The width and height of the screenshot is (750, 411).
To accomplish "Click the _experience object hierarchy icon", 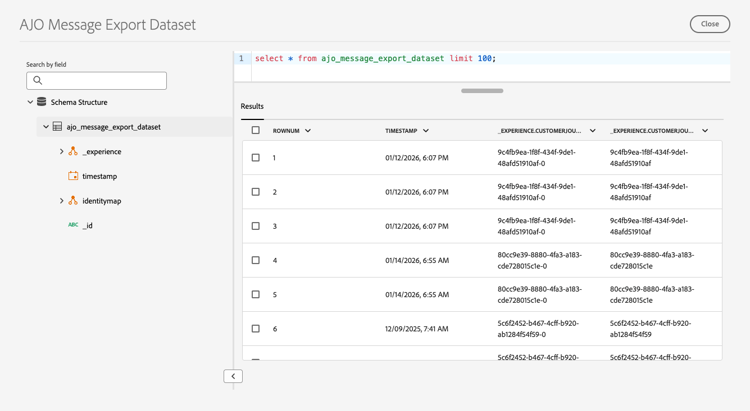I will 73,151.
